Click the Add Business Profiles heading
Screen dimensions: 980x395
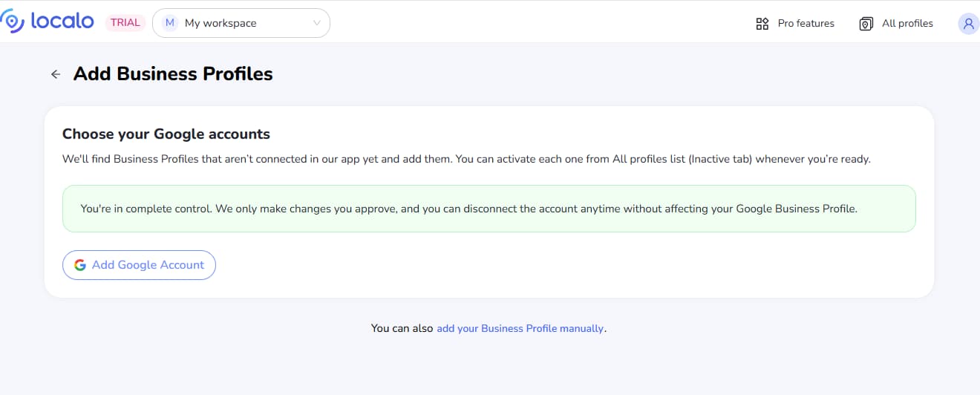[x=173, y=74]
